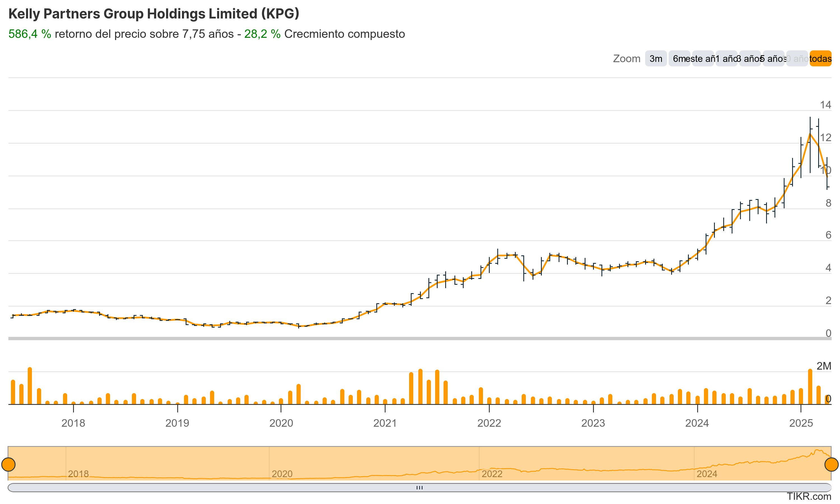Click the 2022 x-axis year label
The height and width of the screenshot is (504, 840).
click(x=489, y=423)
